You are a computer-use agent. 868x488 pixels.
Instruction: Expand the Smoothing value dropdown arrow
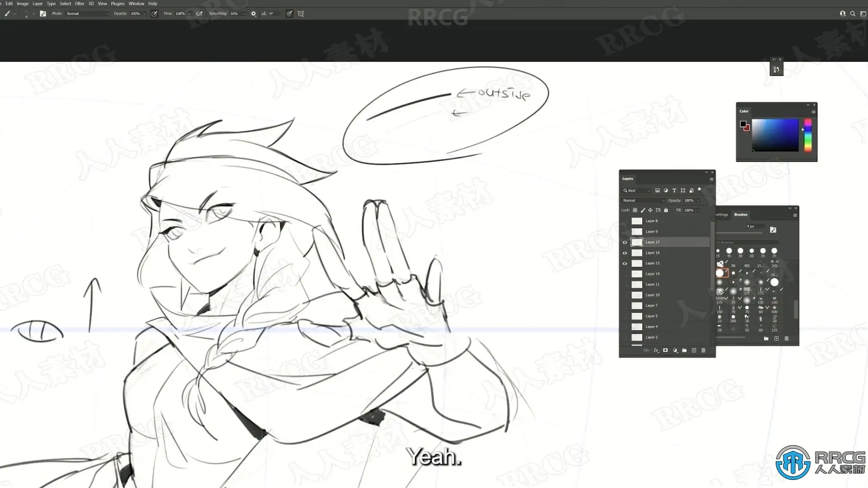[x=244, y=14]
